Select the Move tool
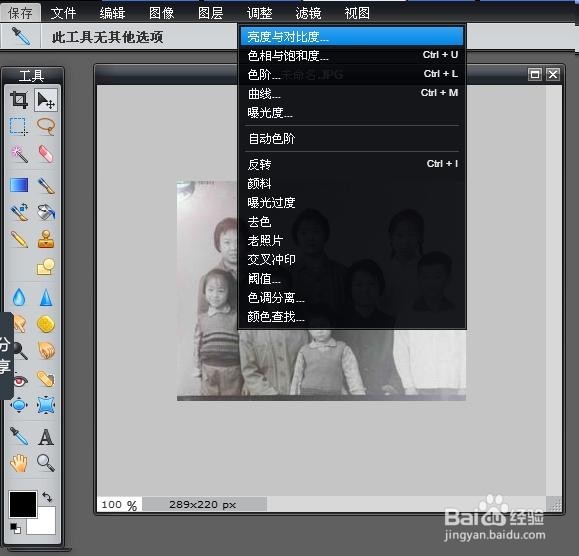Screen dimensions: 579x556 [46, 100]
